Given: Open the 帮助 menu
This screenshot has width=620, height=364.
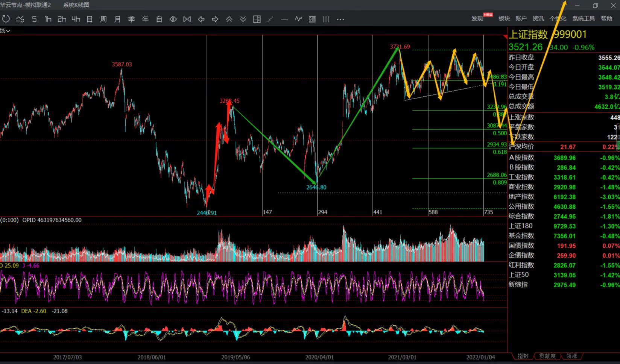Looking at the screenshot, I should [x=606, y=18].
